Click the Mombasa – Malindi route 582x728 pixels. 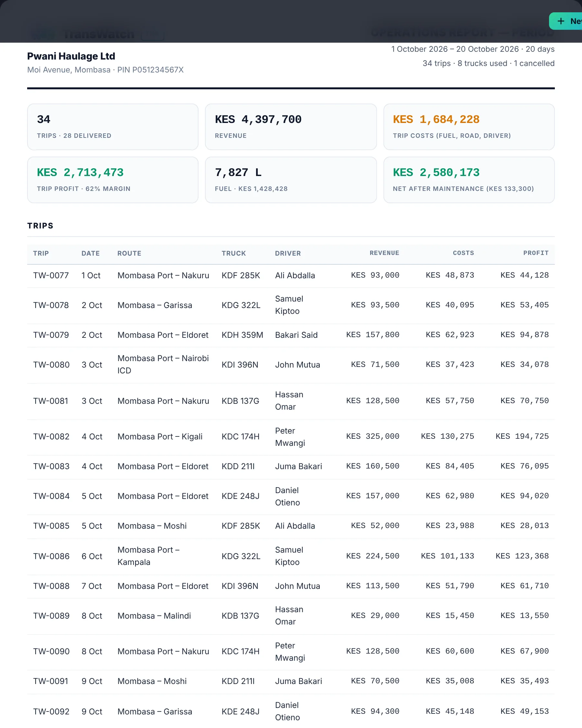[x=154, y=615]
